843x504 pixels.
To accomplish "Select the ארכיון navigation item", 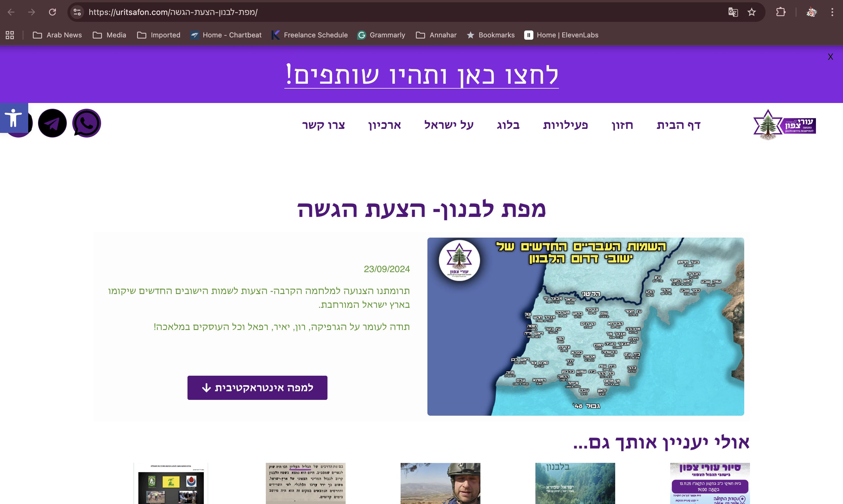I will 384,125.
